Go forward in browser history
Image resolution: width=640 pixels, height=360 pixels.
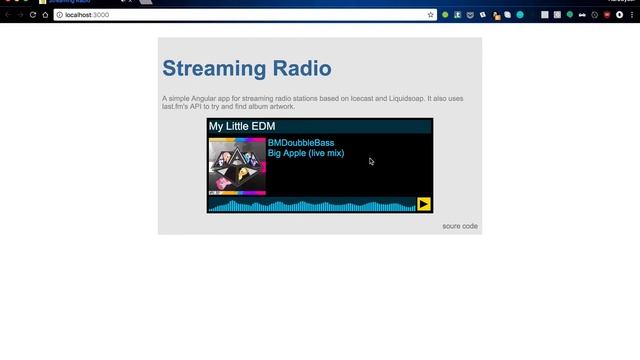(x=20, y=15)
